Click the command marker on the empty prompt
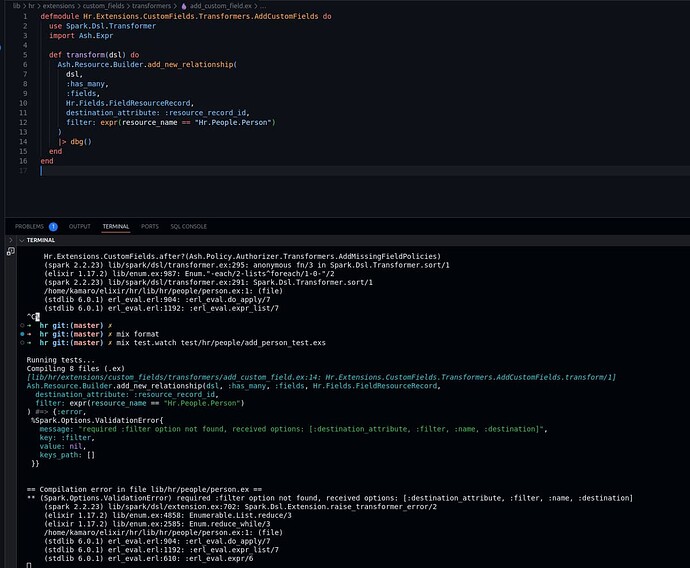The image size is (690, 568). point(22,326)
